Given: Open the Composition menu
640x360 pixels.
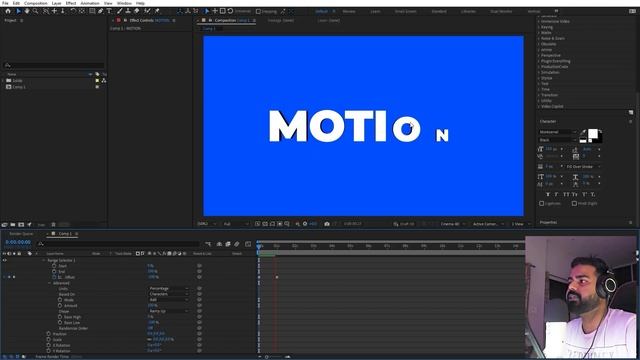Looking at the screenshot, I should [x=36, y=3].
